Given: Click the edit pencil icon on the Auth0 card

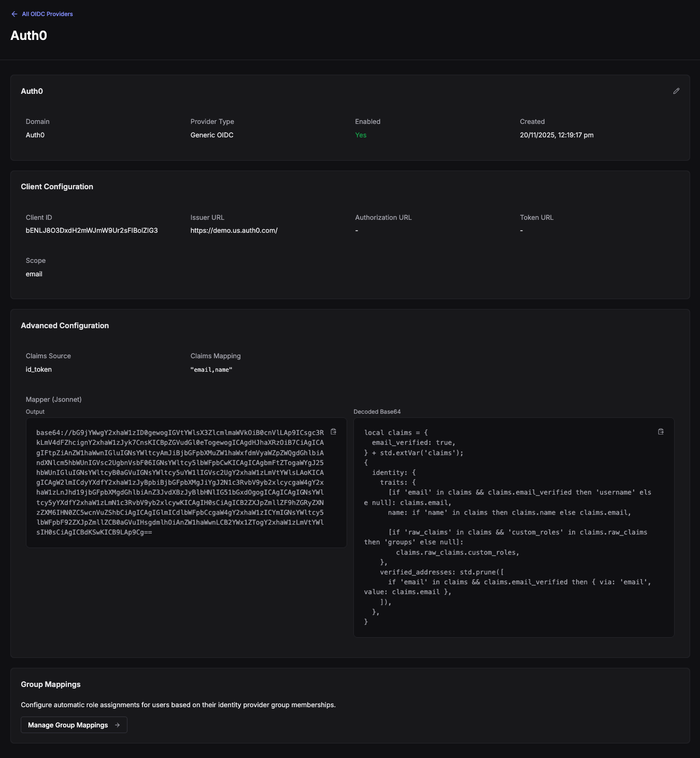Looking at the screenshot, I should [x=676, y=91].
